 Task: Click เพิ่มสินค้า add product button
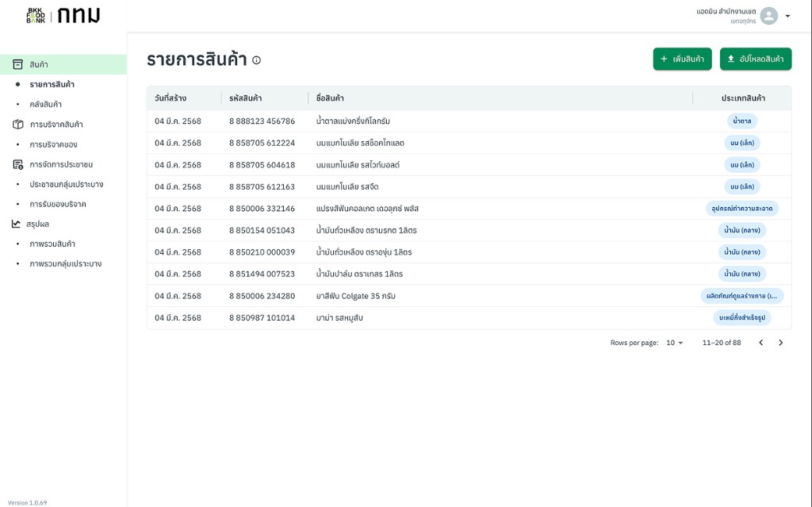(683, 59)
